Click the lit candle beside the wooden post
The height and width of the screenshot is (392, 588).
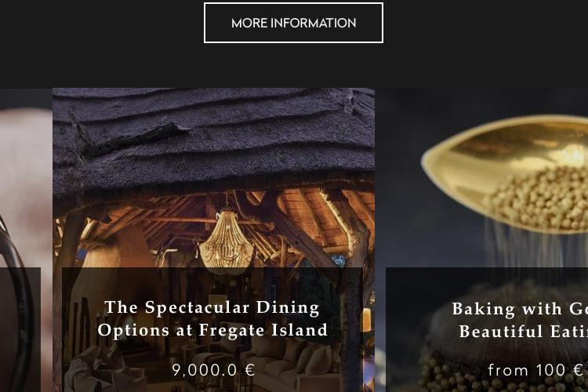pyautogui.click(x=366, y=320)
